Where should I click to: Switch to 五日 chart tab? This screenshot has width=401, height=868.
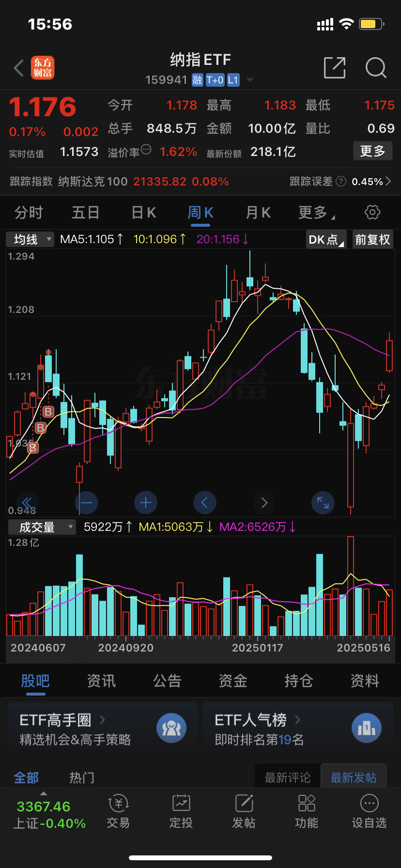pyautogui.click(x=86, y=212)
